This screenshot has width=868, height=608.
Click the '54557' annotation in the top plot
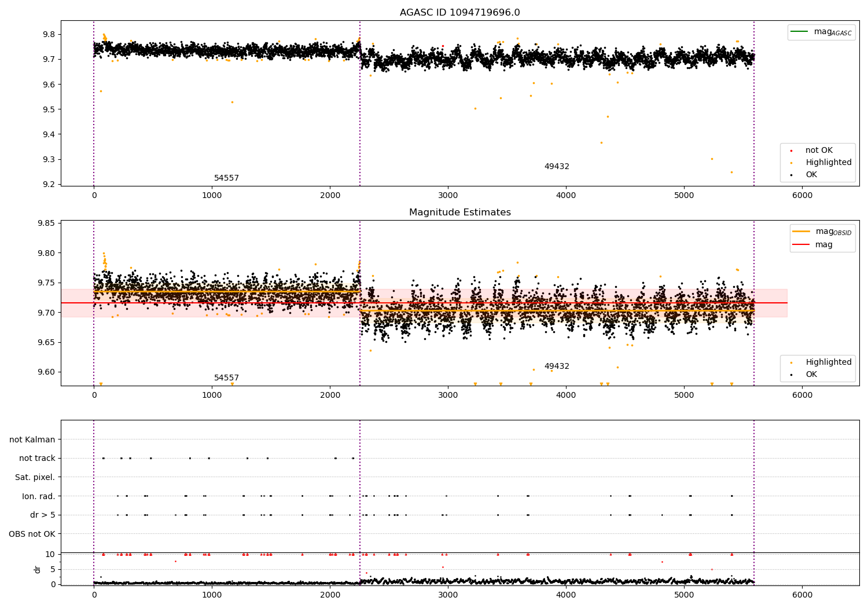point(226,178)
